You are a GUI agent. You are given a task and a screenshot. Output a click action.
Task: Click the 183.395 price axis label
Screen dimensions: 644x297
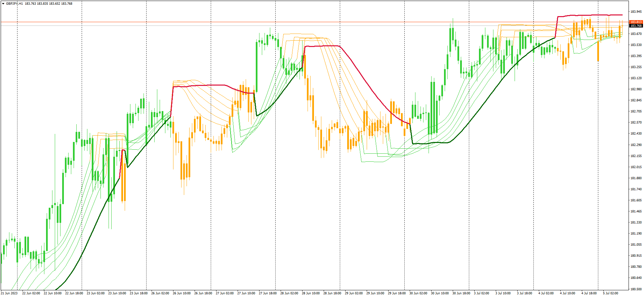click(x=636, y=56)
